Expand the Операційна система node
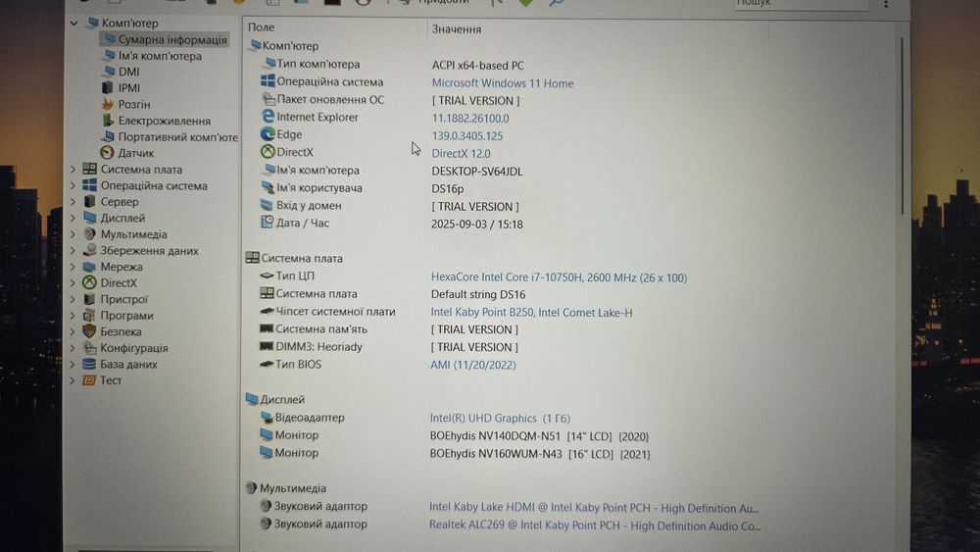Image resolution: width=980 pixels, height=552 pixels. 73,185
